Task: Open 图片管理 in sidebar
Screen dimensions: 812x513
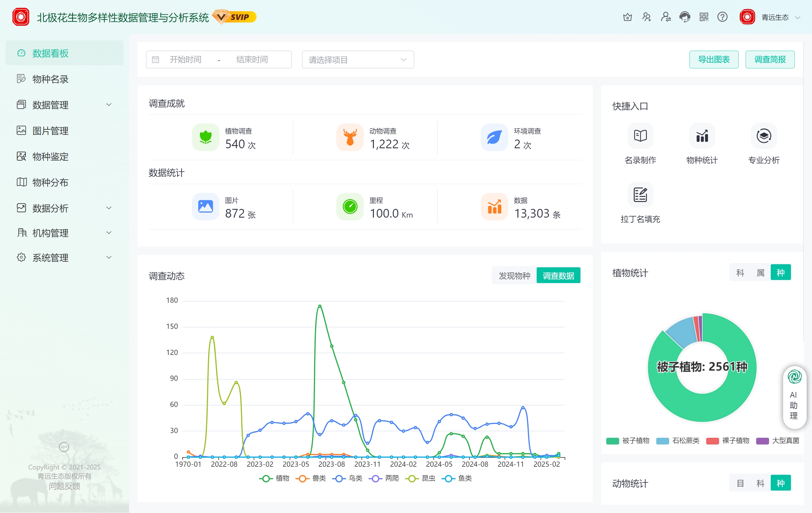Action: pos(64,131)
